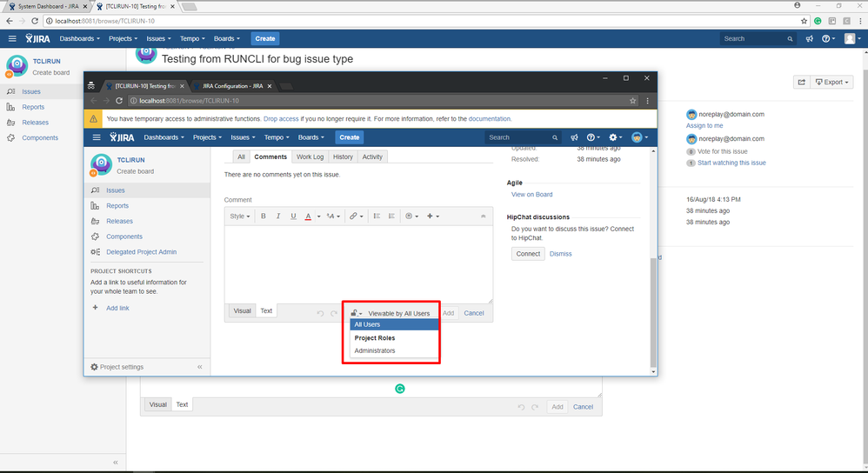This screenshot has height=473, width=868.
Task: Insert a bulleted list in the comment
Action: (377, 217)
